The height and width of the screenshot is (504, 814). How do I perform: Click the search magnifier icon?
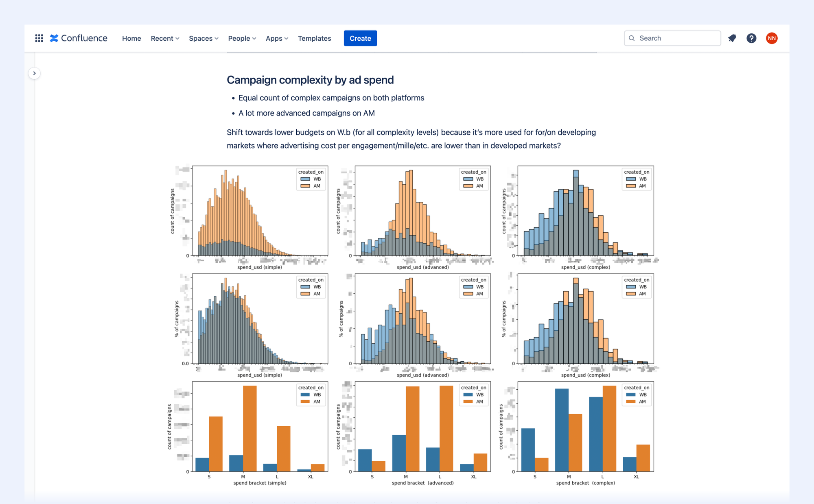(x=632, y=38)
